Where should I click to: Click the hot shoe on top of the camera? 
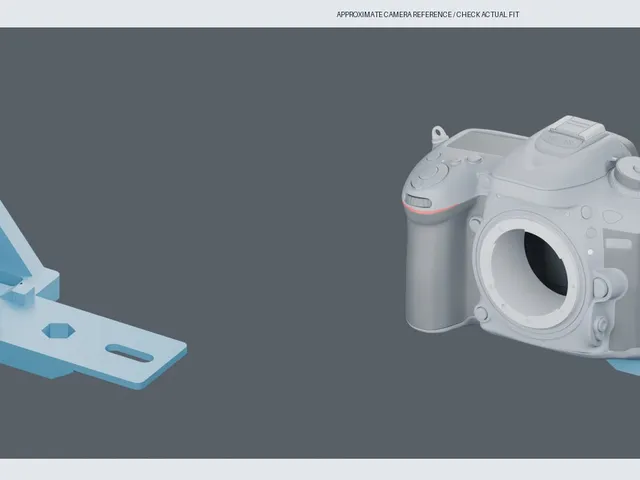pyautogui.click(x=576, y=127)
